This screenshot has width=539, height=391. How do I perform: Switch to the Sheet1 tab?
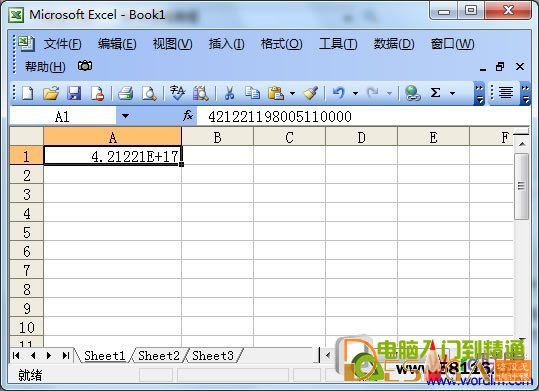104,355
